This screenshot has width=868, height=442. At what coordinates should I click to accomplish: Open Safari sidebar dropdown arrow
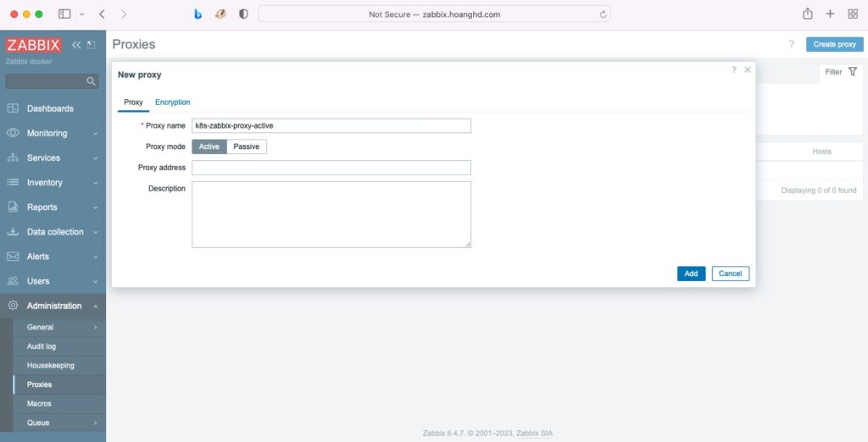point(82,14)
